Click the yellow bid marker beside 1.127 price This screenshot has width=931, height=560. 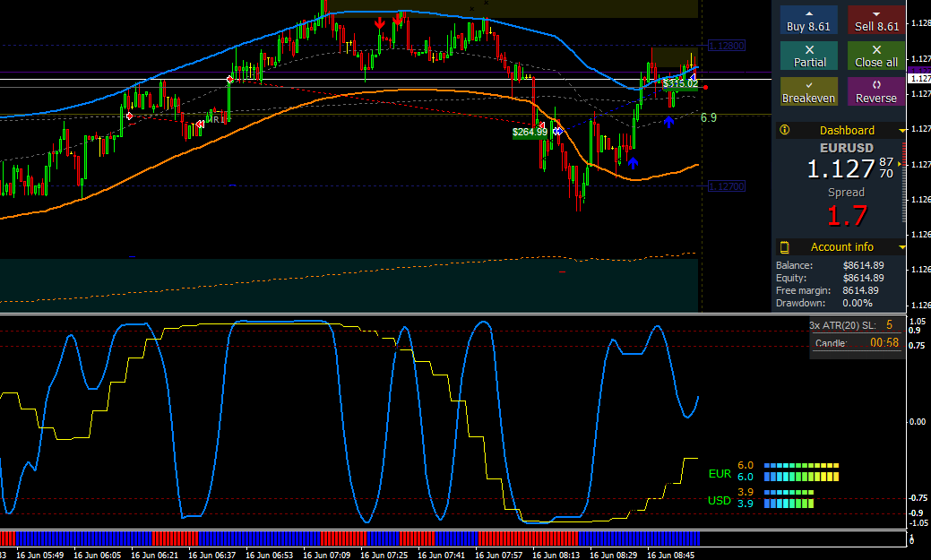pyautogui.click(x=899, y=164)
